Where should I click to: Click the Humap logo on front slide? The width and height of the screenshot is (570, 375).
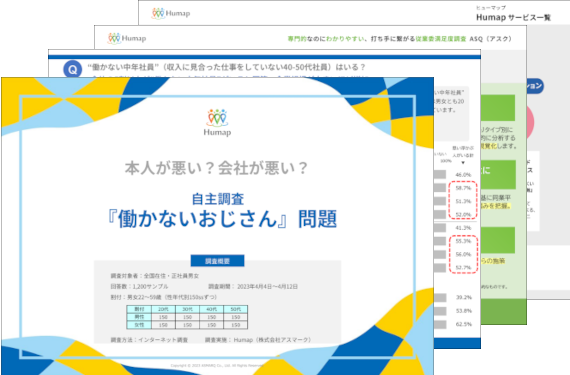[217, 122]
